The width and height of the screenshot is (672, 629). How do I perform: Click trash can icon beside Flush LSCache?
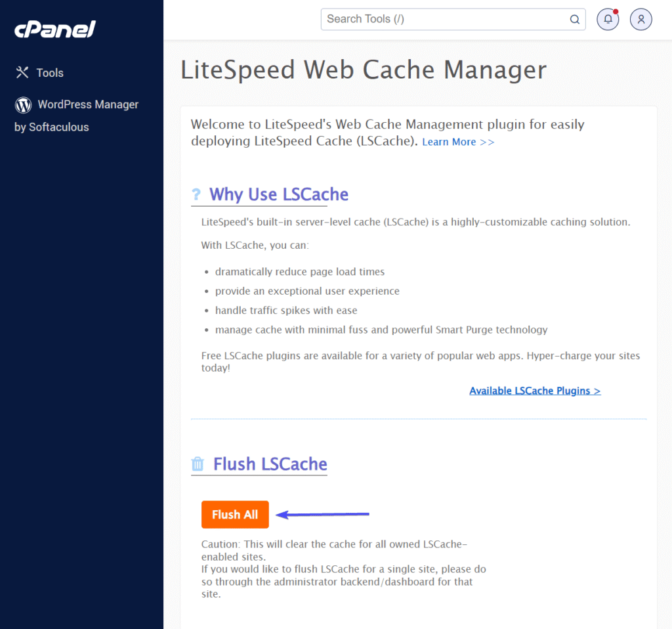tap(198, 465)
